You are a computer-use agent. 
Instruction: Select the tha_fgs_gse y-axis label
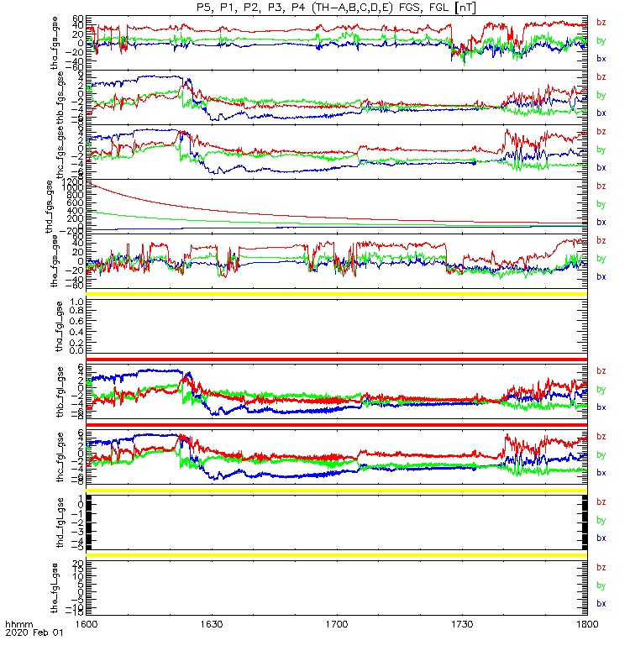tap(55, 44)
